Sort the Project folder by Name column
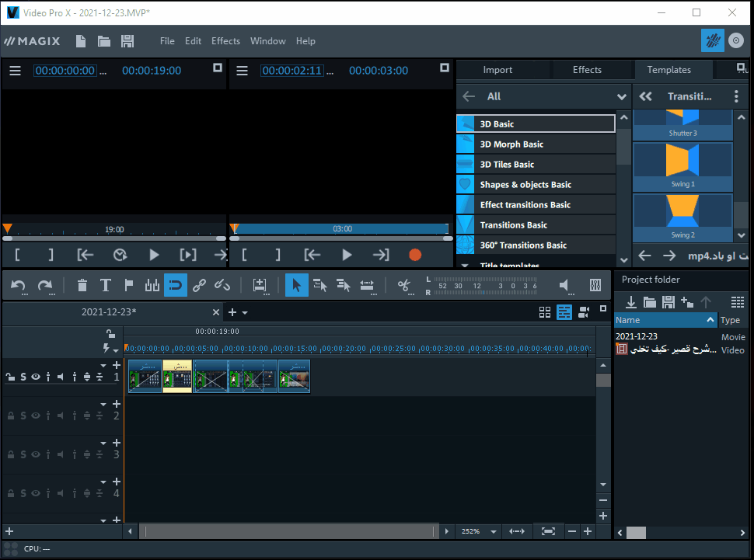Screen dimensions: 754x560 pyautogui.click(x=666, y=320)
